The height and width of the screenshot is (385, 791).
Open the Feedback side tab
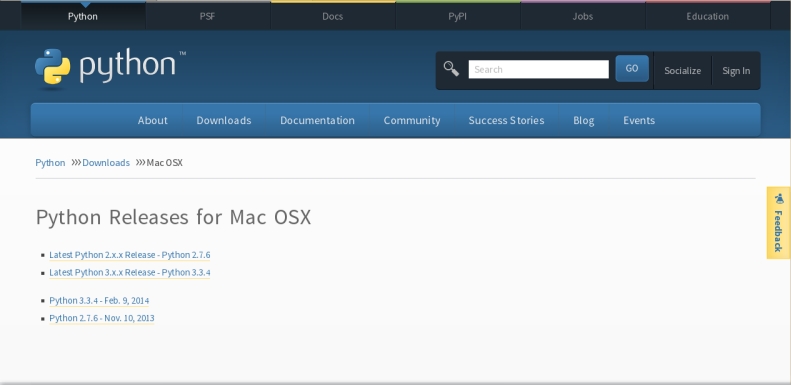pyautogui.click(x=778, y=223)
